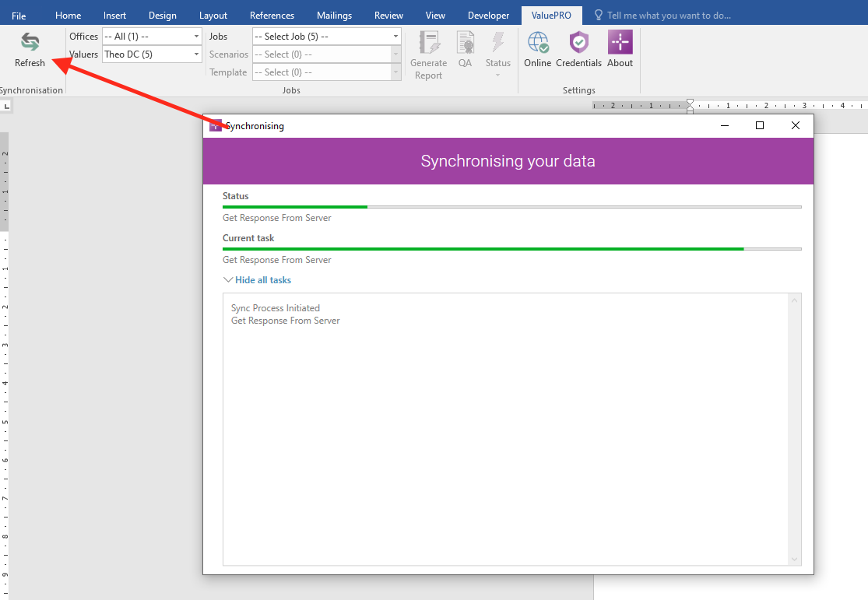Click the Jobs label beside Select Job
The image size is (868, 600).
pos(218,37)
